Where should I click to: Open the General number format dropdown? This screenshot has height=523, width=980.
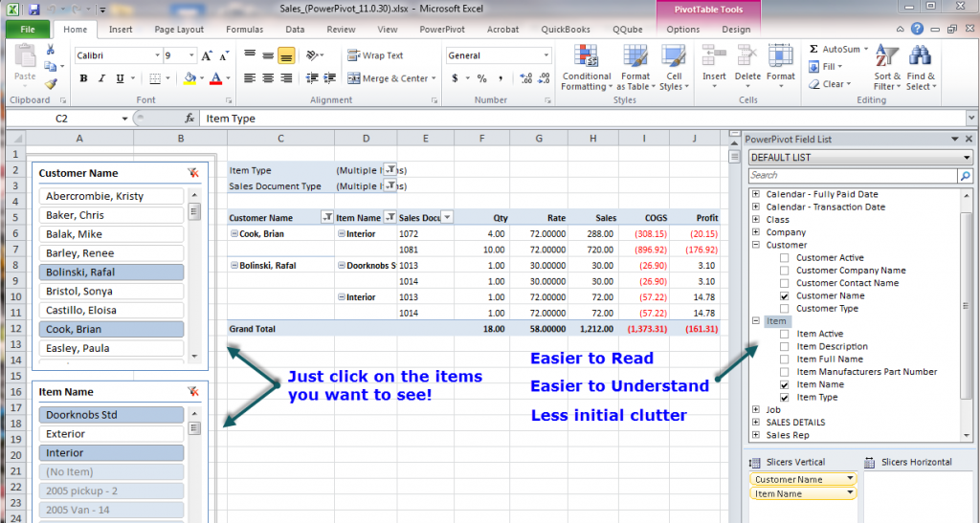(546, 55)
